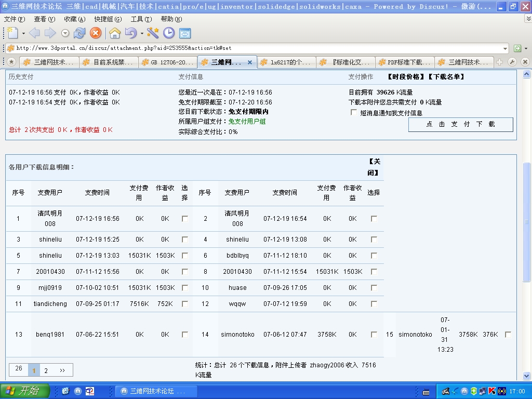Check select box for row 3 shineliu 15:25
532x399 pixels.
click(x=185, y=239)
